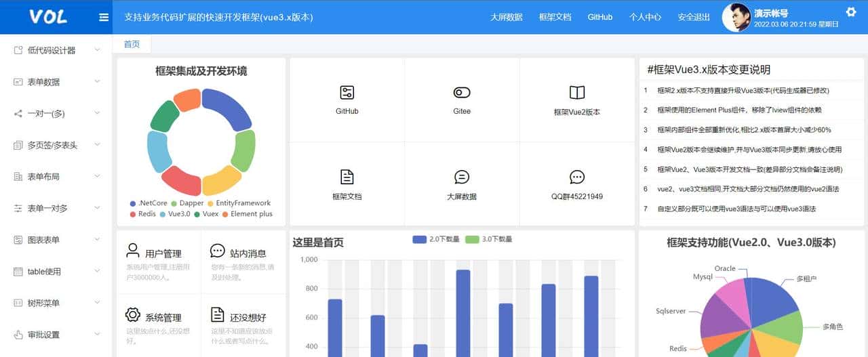Click the 系统管理 gear icon
This screenshot has height=357, width=868.
133,314
